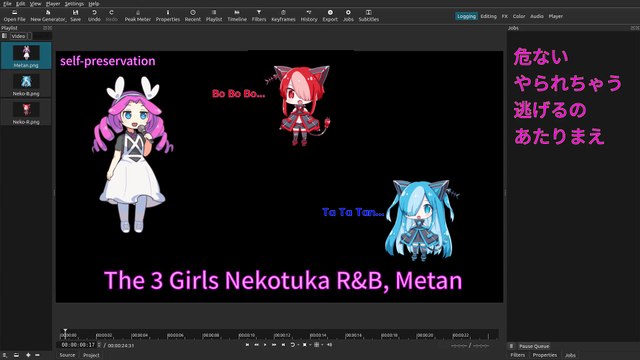Click the Jobs menu icon beside Pause Queue

[511, 346]
